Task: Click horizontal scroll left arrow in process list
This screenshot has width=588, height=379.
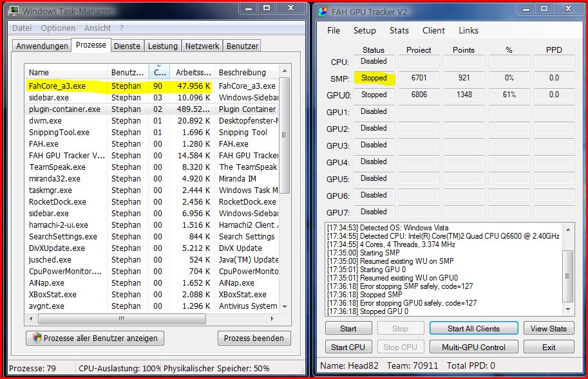Action: [x=31, y=319]
